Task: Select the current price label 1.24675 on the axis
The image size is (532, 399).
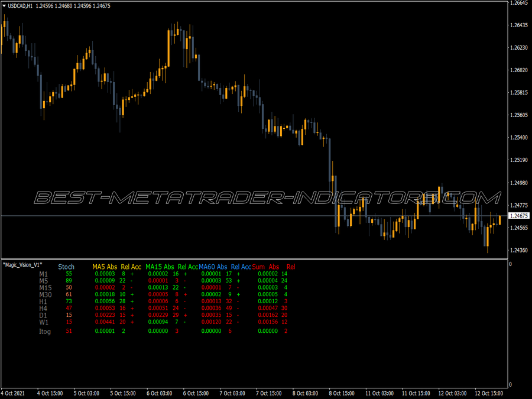Action: click(x=519, y=216)
